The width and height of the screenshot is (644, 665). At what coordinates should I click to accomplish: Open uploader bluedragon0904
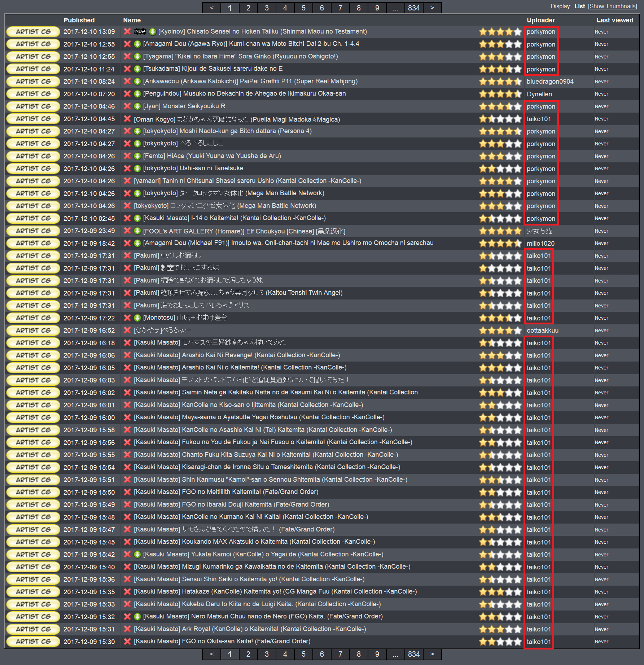550,82
